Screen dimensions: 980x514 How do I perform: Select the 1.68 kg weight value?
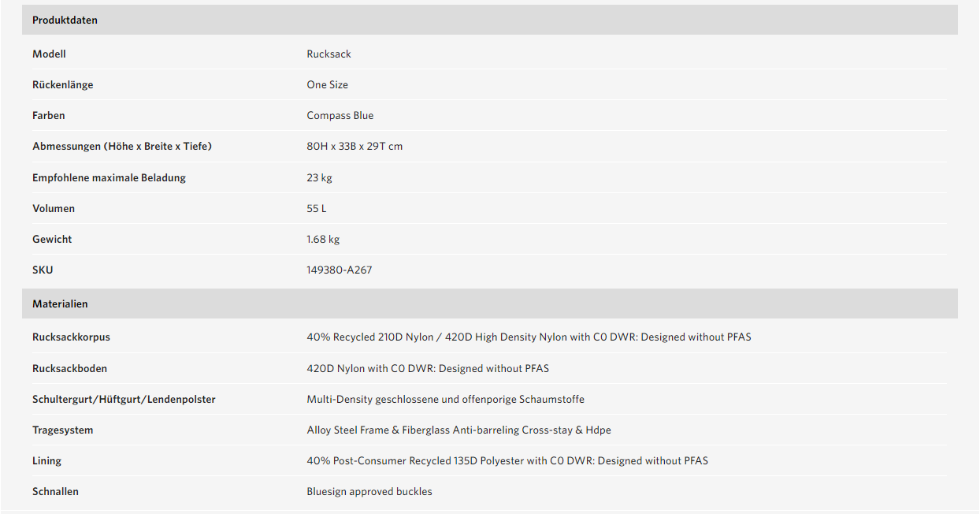[323, 239]
